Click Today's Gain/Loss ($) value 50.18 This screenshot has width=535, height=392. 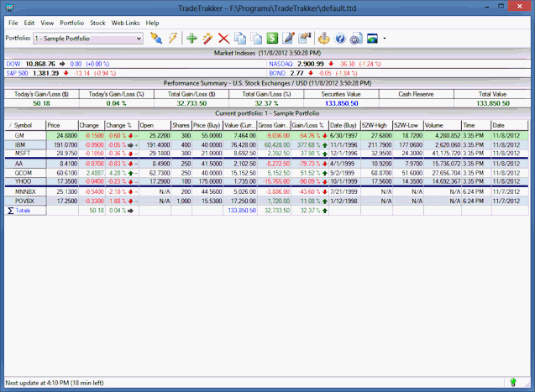[x=42, y=103]
